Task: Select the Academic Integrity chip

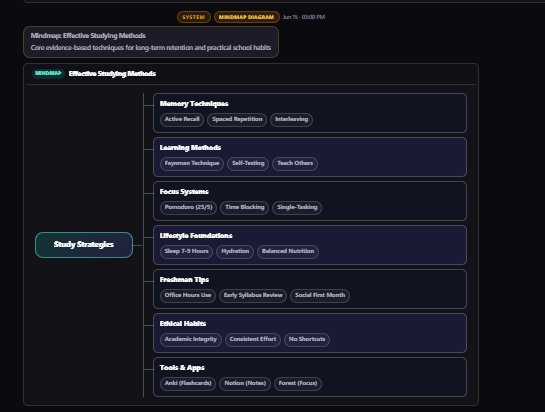Action: [x=191, y=339]
